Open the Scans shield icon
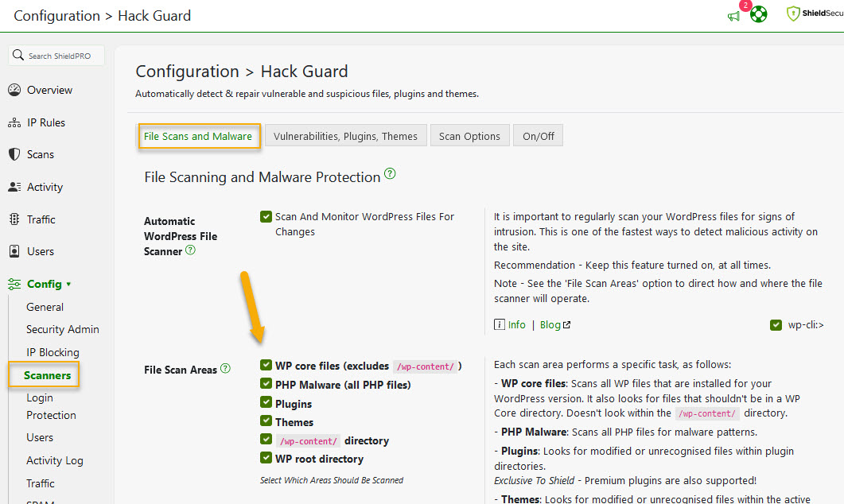The height and width of the screenshot is (504, 844). click(x=14, y=154)
